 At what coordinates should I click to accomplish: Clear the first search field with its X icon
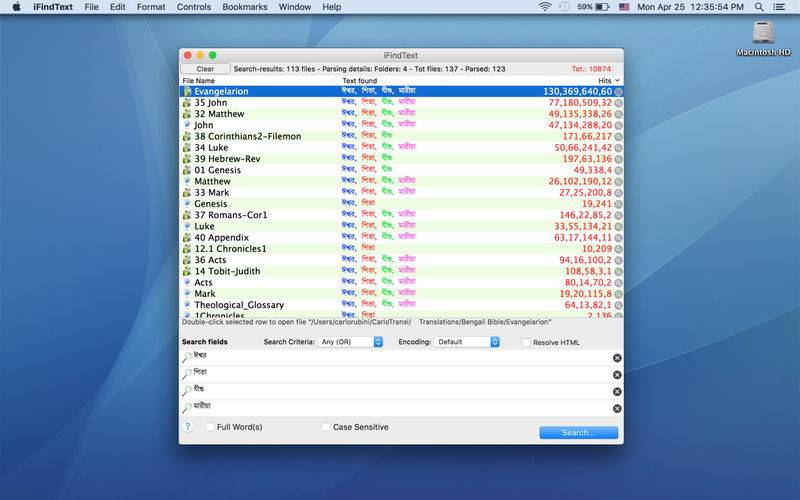point(617,358)
